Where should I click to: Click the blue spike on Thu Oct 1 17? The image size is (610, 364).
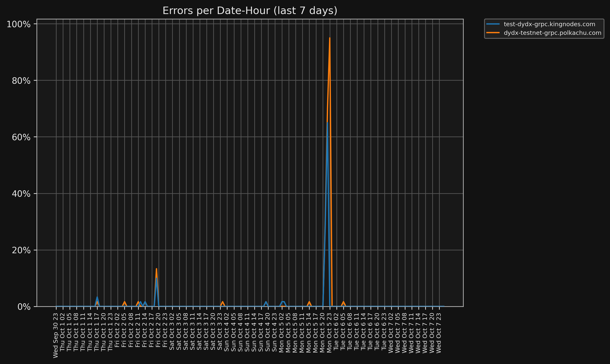coord(97,297)
